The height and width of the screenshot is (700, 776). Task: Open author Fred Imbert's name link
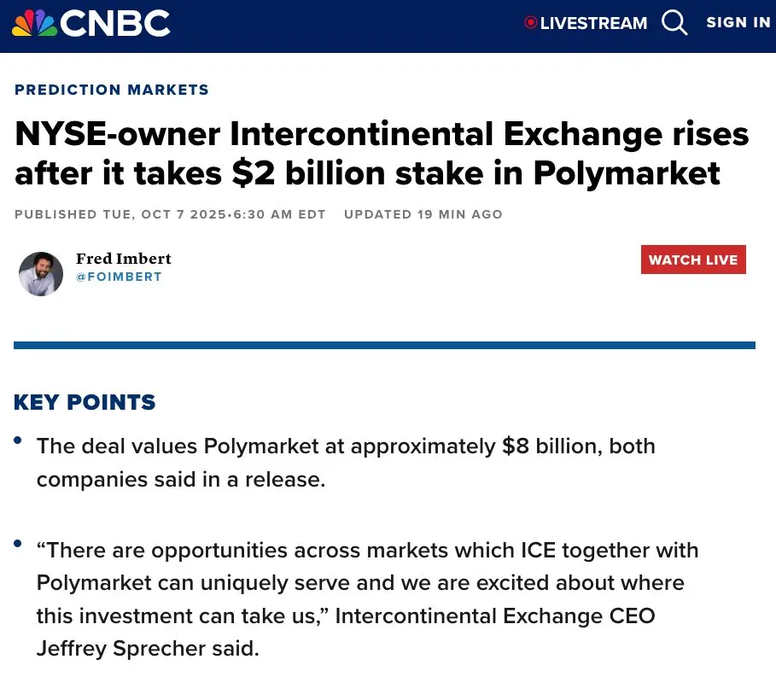tap(124, 259)
